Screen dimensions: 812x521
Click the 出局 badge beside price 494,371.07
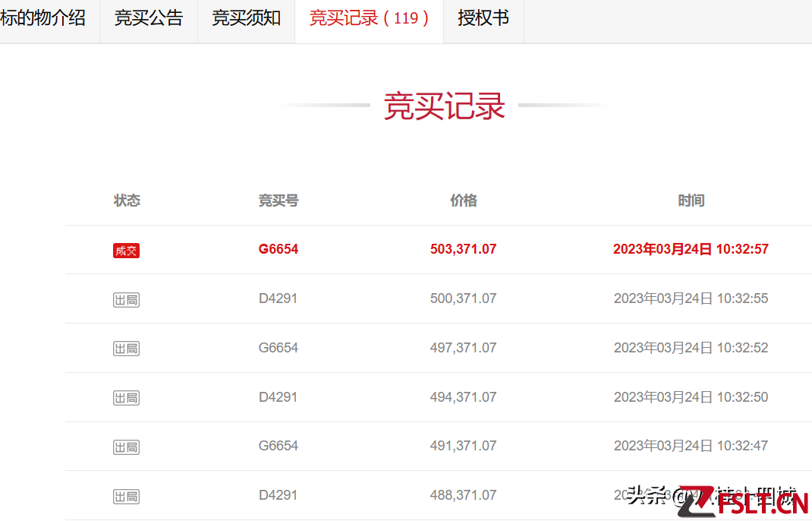(126, 398)
